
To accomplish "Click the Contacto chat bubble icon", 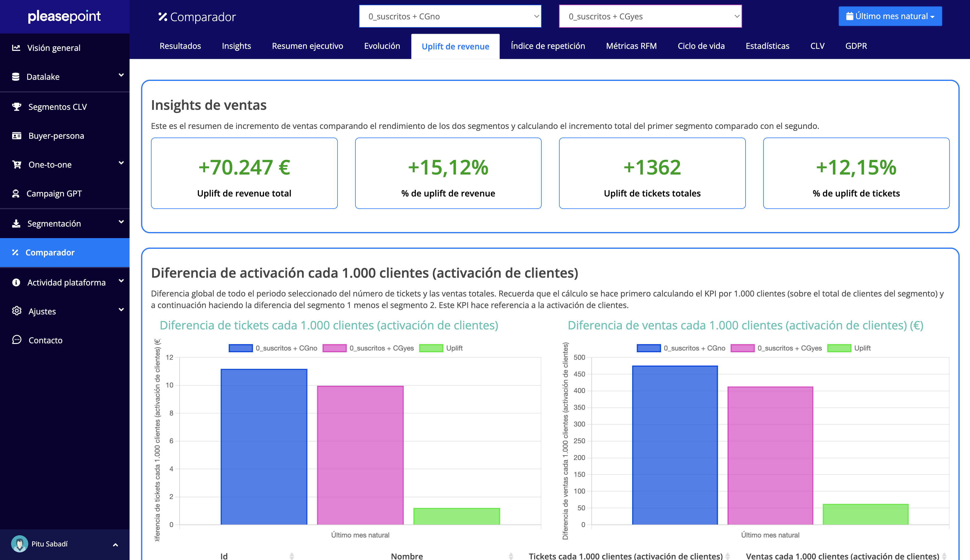I will tap(16, 340).
